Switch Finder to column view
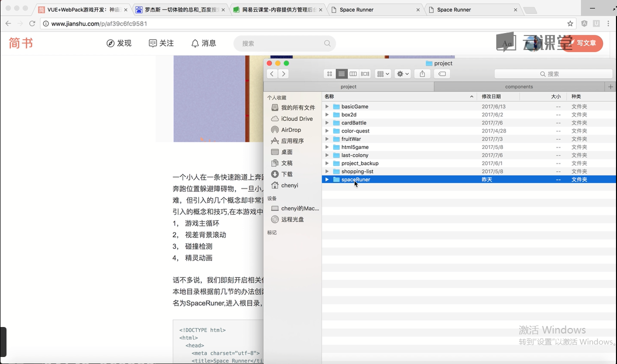 [353, 74]
